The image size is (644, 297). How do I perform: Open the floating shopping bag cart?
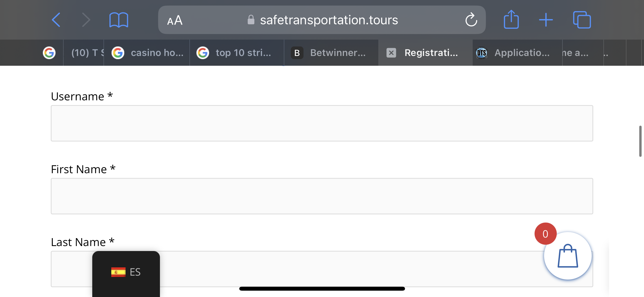click(568, 256)
